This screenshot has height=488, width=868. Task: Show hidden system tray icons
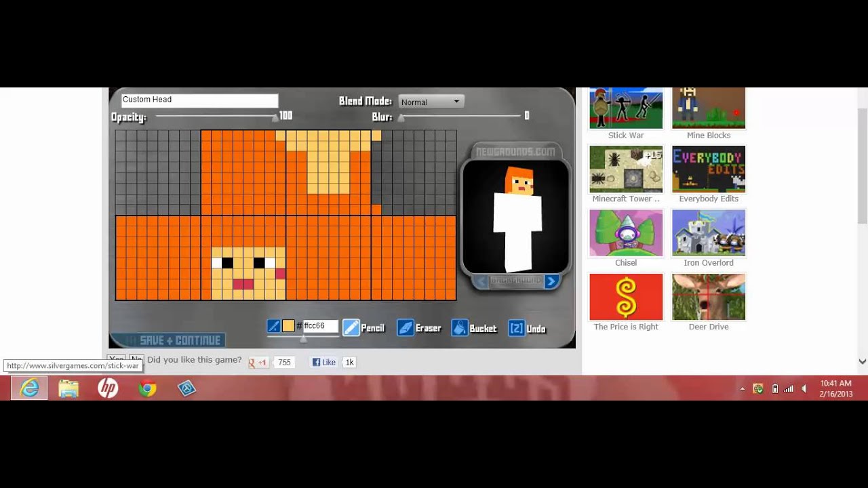click(743, 389)
